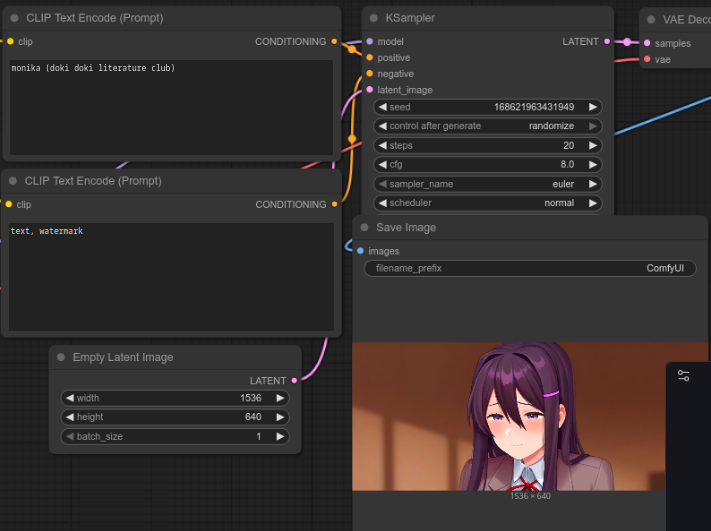Click the text, watermark negative prompt area
Screen dimensions: 711x531
pos(171,277)
